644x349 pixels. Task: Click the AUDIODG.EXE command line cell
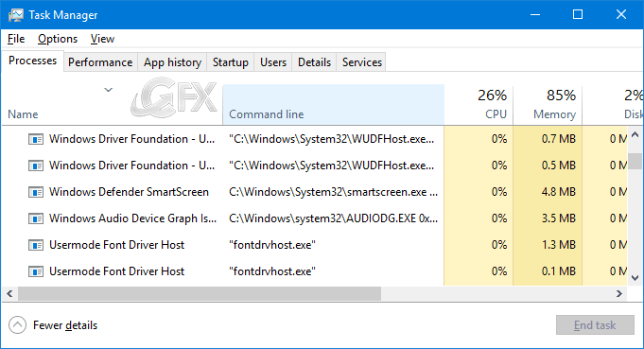click(x=333, y=218)
